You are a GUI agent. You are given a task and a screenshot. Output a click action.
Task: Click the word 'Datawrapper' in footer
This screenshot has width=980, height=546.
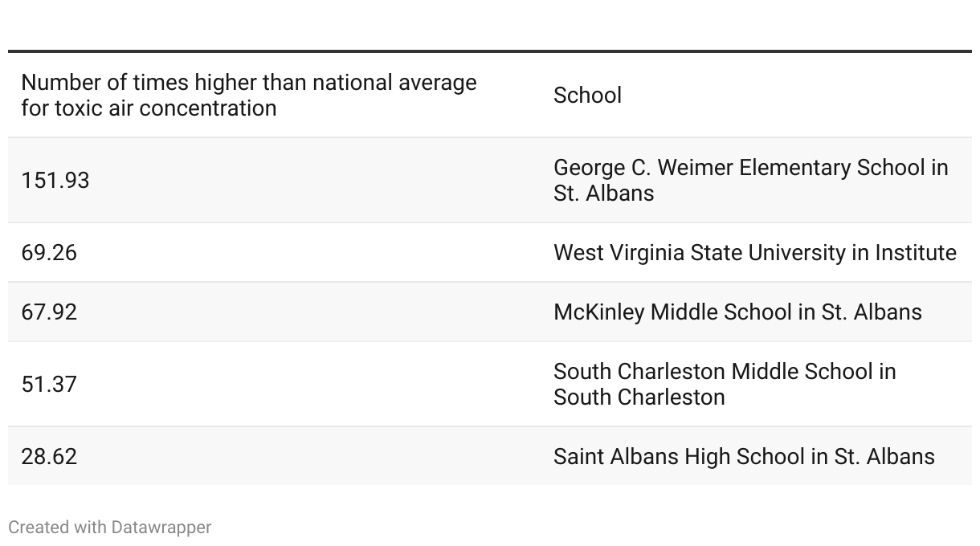161,528
